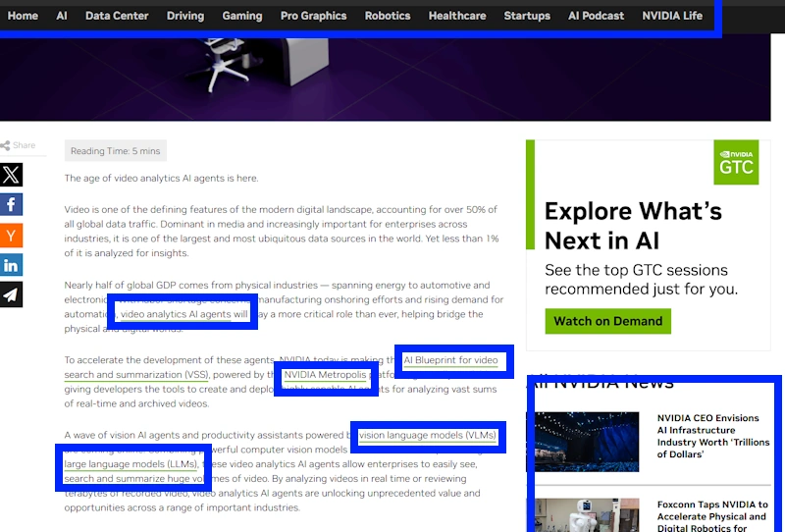
Task: Share article via Telegram paper-plane icon
Action: (x=11, y=294)
